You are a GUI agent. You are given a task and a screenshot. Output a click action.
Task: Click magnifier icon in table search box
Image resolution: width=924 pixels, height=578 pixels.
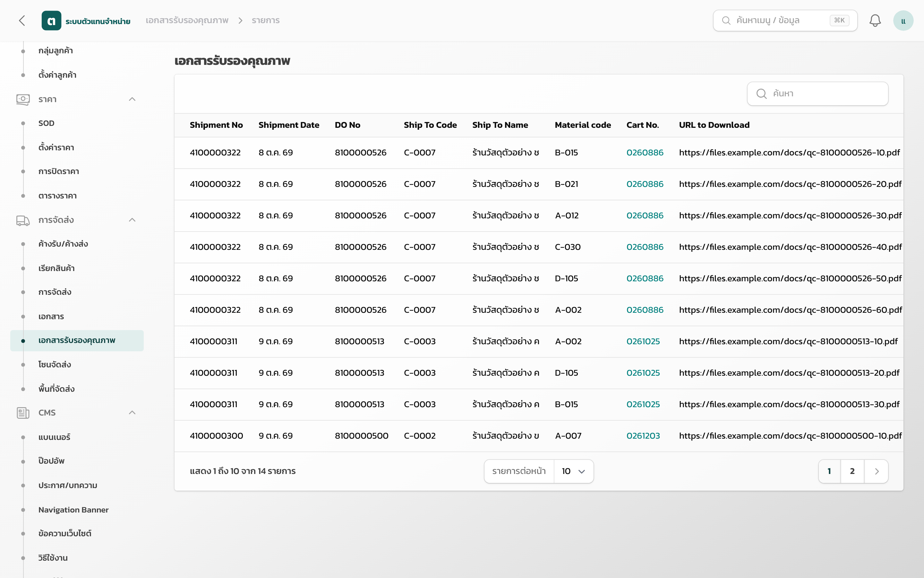click(x=761, y=94)
